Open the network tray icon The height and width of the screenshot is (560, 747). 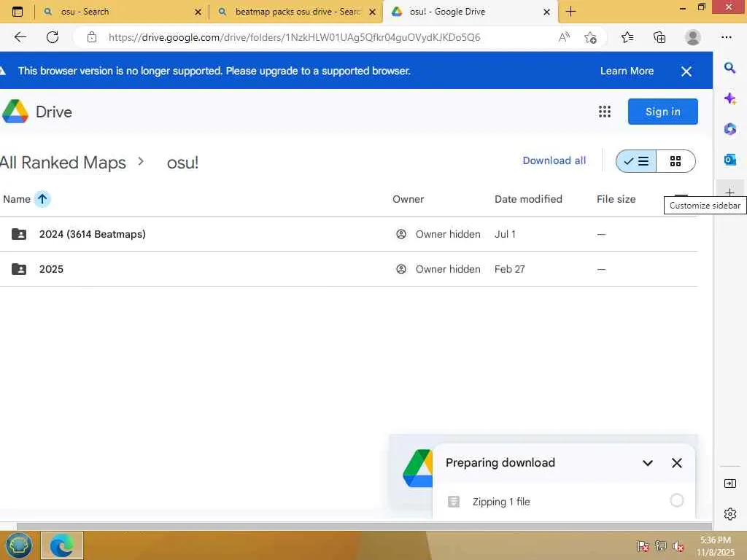(661, 546)
